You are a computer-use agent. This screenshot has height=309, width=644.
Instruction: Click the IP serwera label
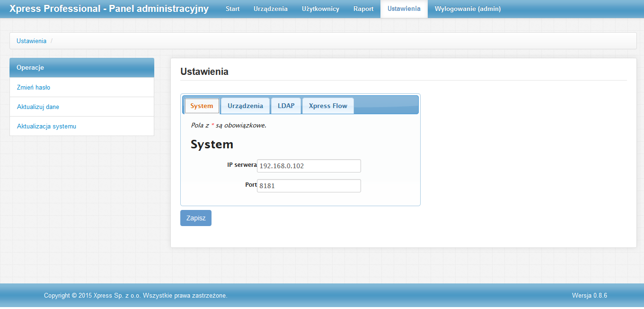(242, 165)
